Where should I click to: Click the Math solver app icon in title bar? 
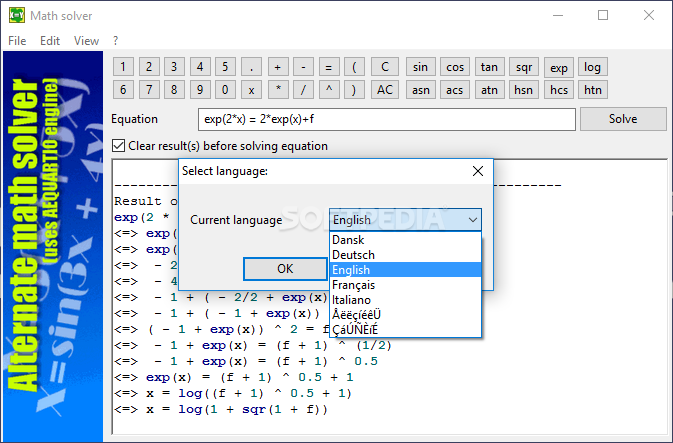(x=17, y=15)
